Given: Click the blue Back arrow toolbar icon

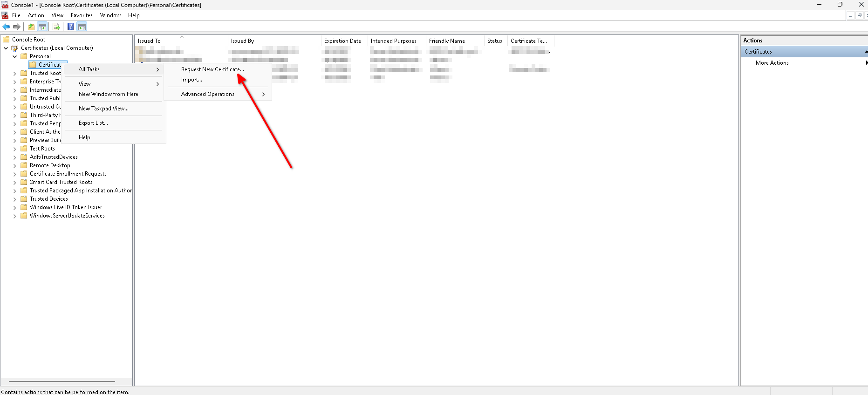Looking at the screenshot, I should point(6,27).
